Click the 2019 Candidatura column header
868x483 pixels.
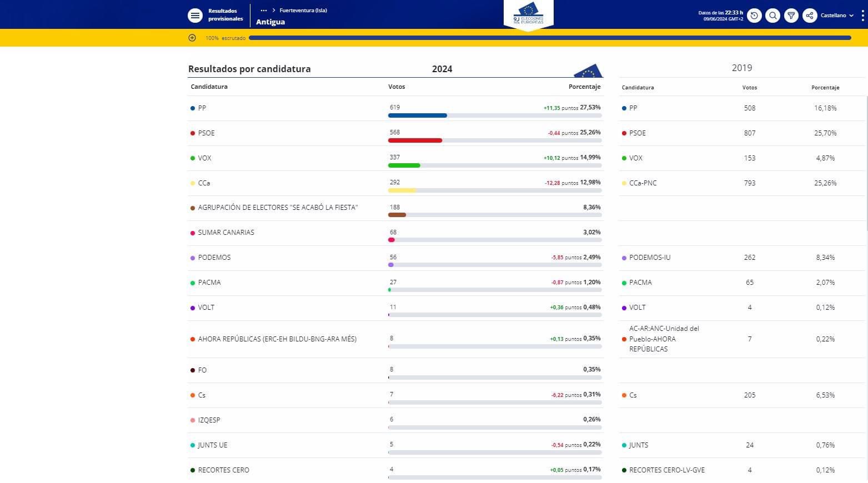638,88
